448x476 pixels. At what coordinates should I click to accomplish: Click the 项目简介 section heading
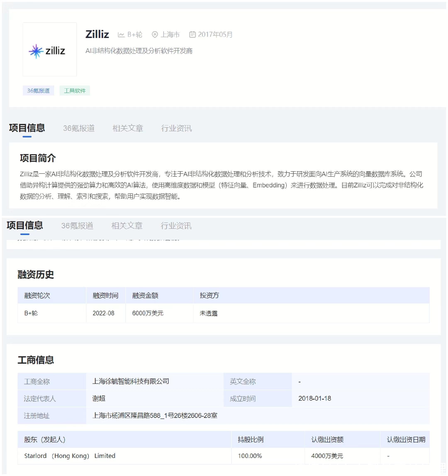coord(38,158)
